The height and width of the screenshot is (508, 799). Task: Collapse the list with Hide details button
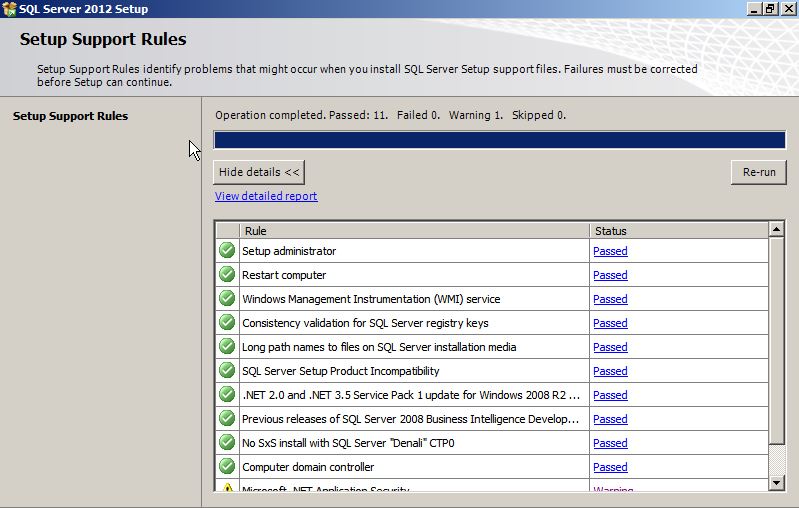259,172
